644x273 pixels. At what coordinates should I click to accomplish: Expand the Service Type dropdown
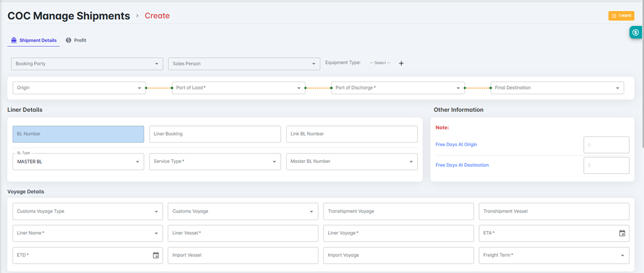click(214, 162)
